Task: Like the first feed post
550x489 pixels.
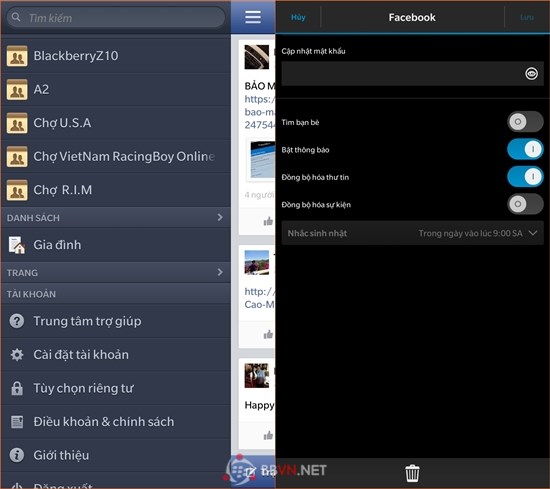Action: click(268, 221)
